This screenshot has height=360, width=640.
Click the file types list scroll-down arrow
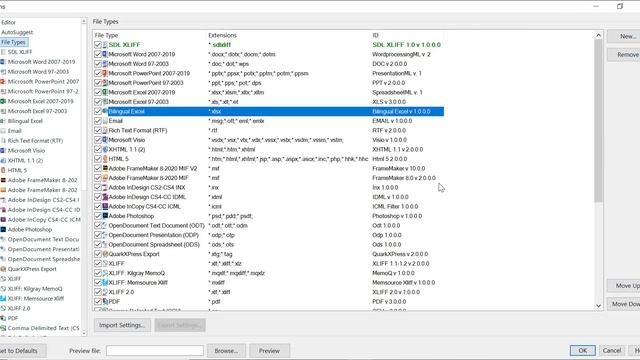[x=598, y=306]
